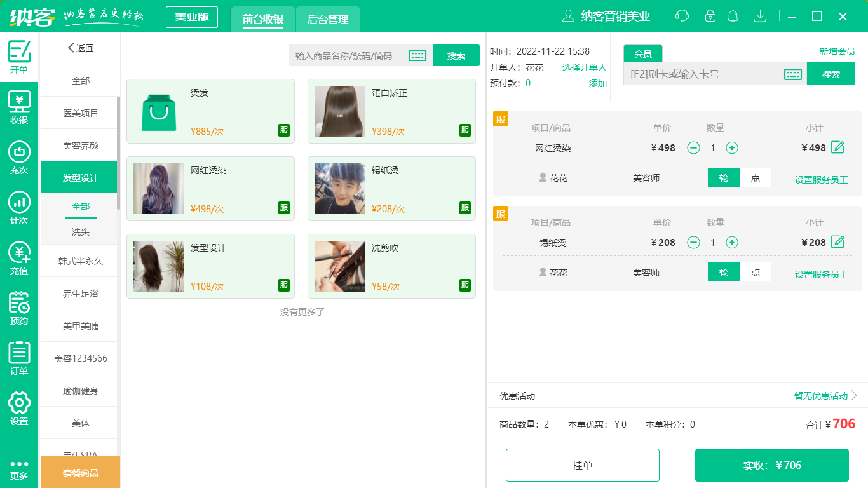Switch 网红烫染 staff mode to 点

click(x=756, y=178)
